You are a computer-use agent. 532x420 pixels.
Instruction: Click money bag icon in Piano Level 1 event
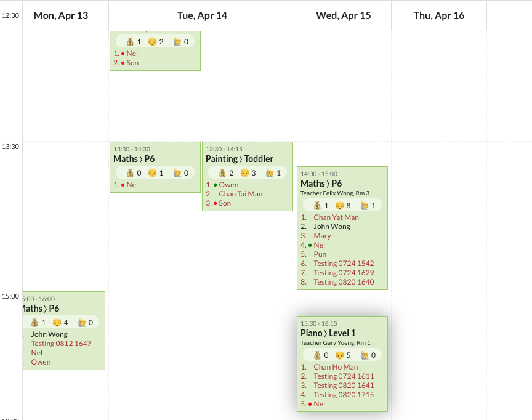317,355
